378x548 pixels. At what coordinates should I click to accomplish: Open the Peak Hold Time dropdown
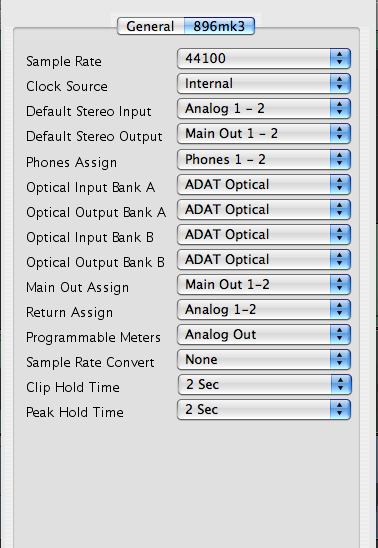pyautogui.click(x=264, y=410)
